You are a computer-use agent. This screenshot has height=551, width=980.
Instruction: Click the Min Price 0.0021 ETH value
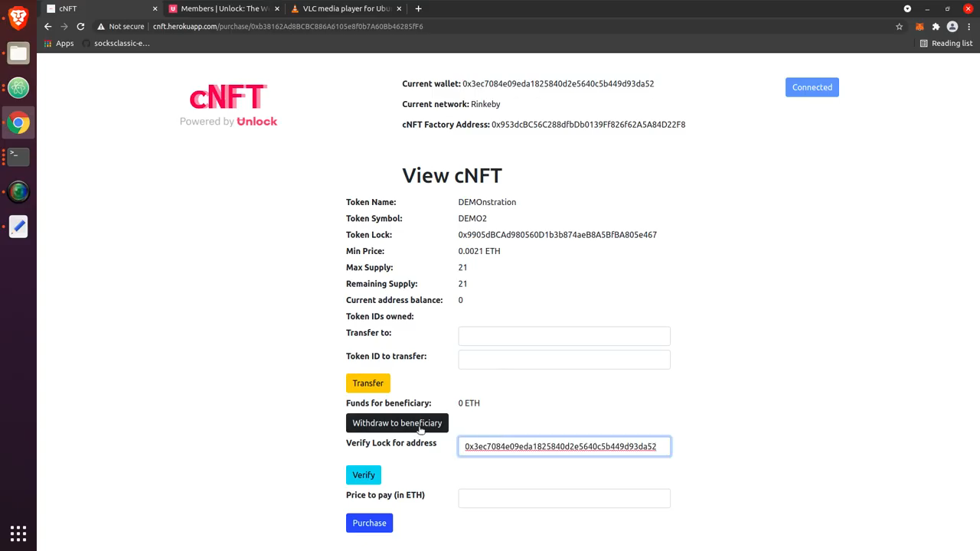click(x=479, y=251)
